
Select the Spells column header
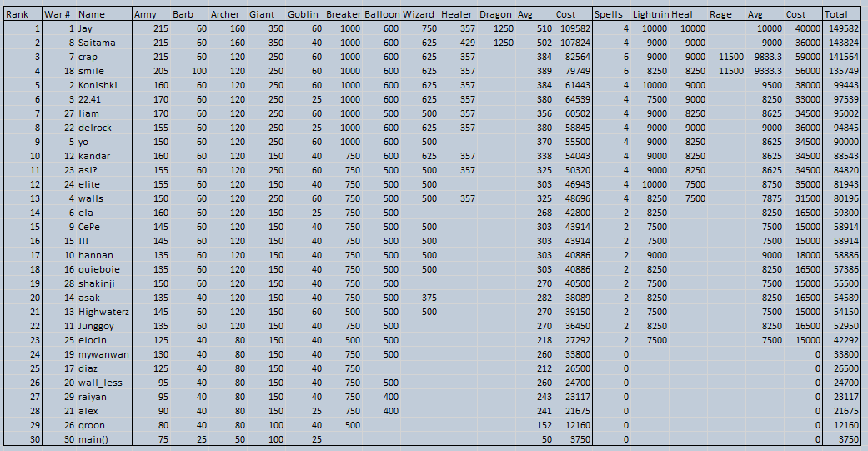609,14
